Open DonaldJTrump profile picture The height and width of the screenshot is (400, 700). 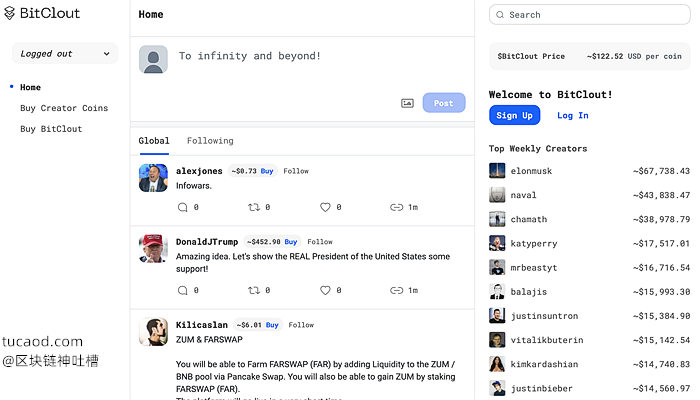tap(153, 249)
